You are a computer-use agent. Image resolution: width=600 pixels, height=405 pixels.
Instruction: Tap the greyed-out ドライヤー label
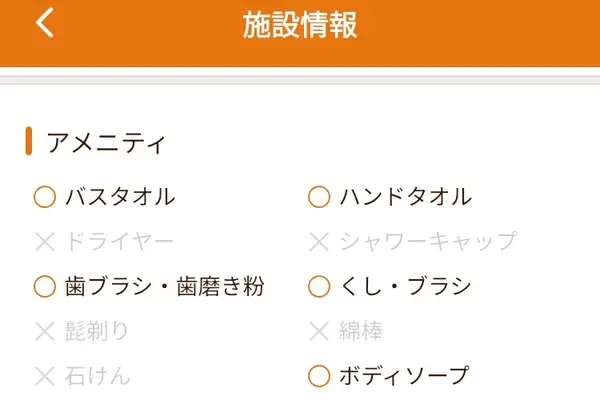tap(119, 241)
